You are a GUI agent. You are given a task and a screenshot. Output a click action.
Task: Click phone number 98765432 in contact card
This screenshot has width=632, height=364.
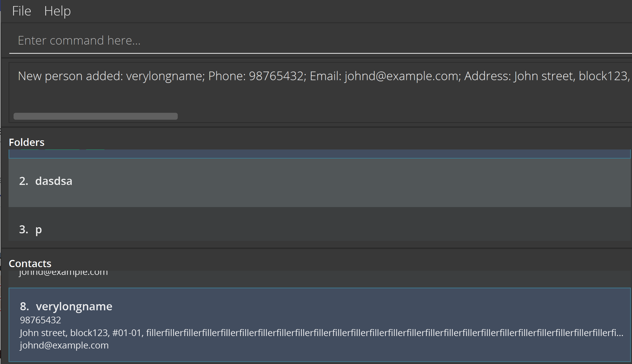(40, 320)
